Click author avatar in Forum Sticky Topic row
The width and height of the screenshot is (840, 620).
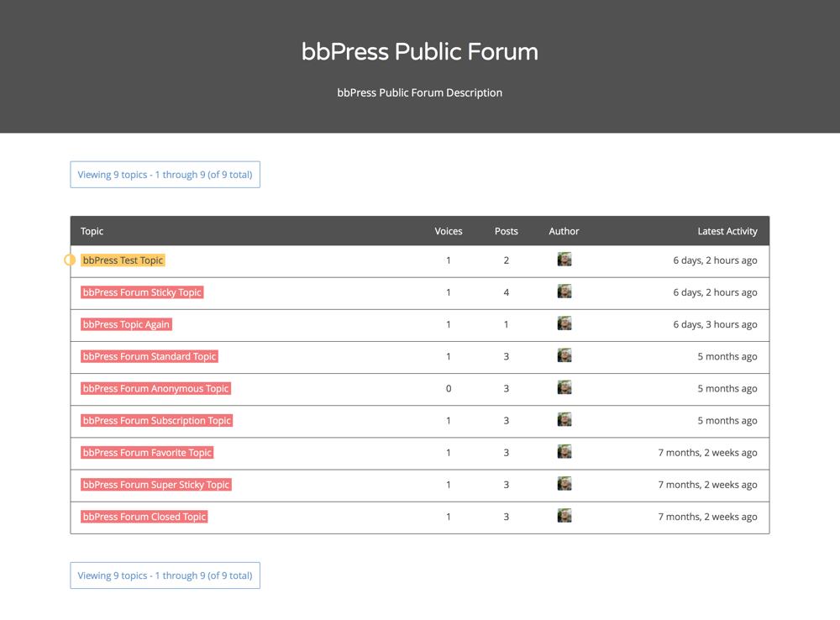point(564,292)
